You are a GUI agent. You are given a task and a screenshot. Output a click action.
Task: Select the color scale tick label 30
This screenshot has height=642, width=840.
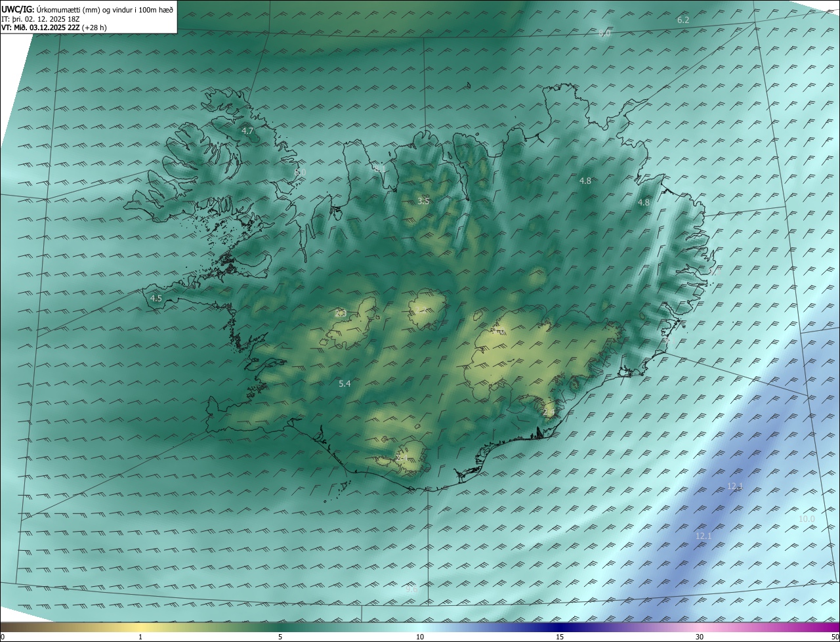[700, 637]
